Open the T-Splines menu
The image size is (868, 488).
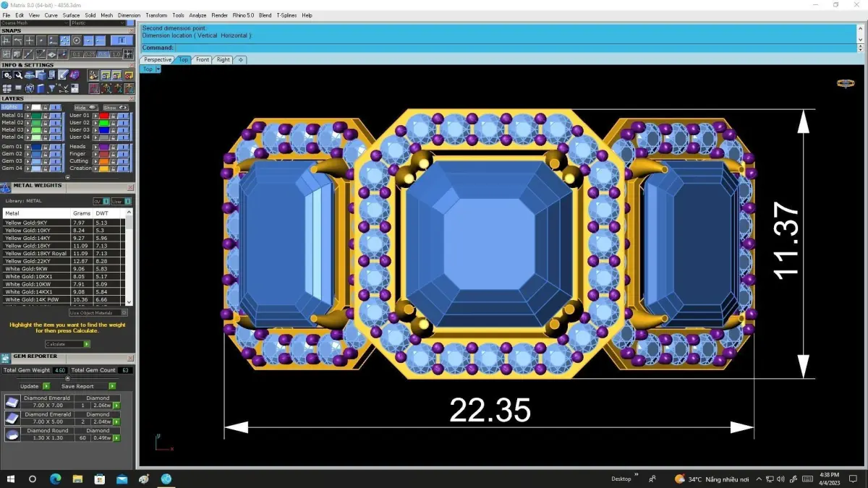286,15
